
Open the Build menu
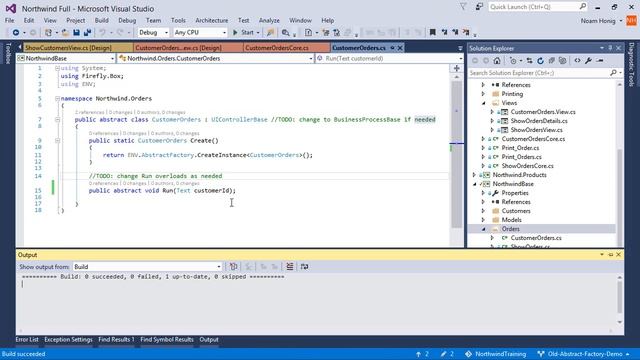(x=101, y=20)
